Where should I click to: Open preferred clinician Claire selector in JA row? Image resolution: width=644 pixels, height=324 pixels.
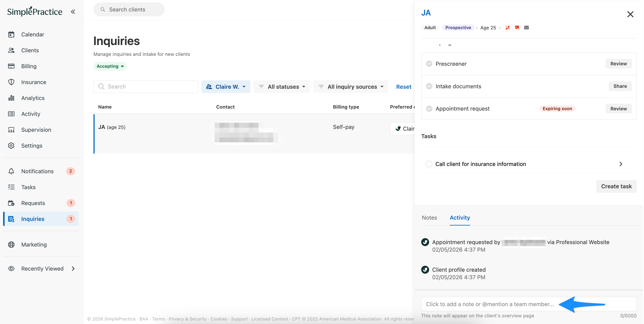point(402,129)
